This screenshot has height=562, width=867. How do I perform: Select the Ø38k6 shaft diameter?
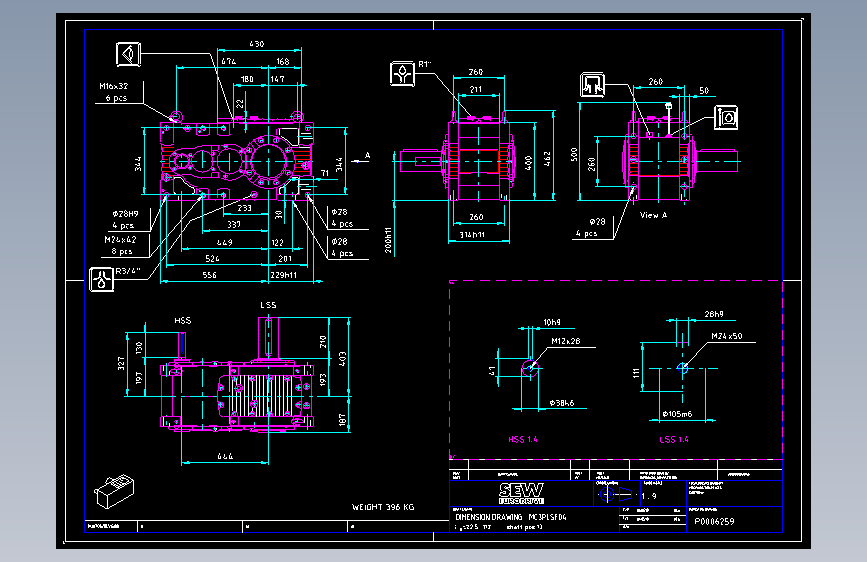pos(562,403)
